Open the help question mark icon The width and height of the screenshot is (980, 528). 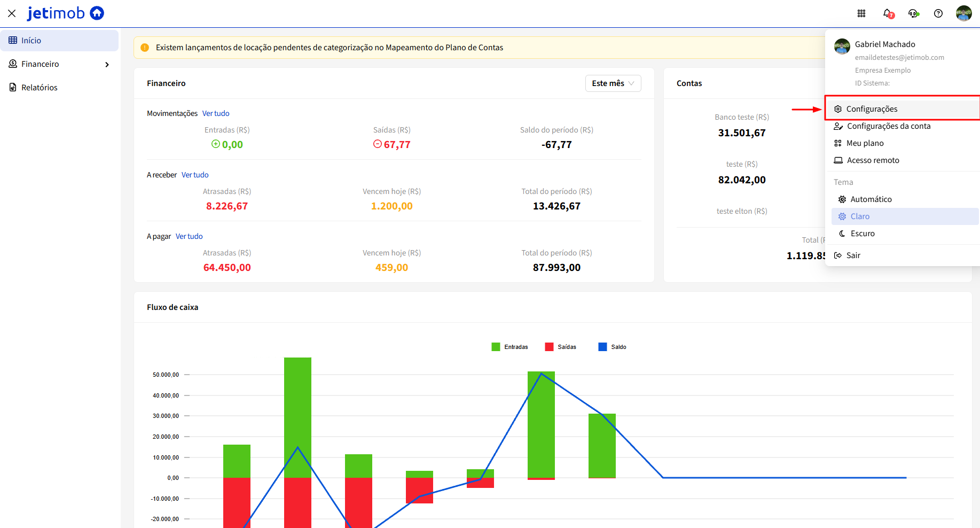pyautogui.click(x=938, y=13)
